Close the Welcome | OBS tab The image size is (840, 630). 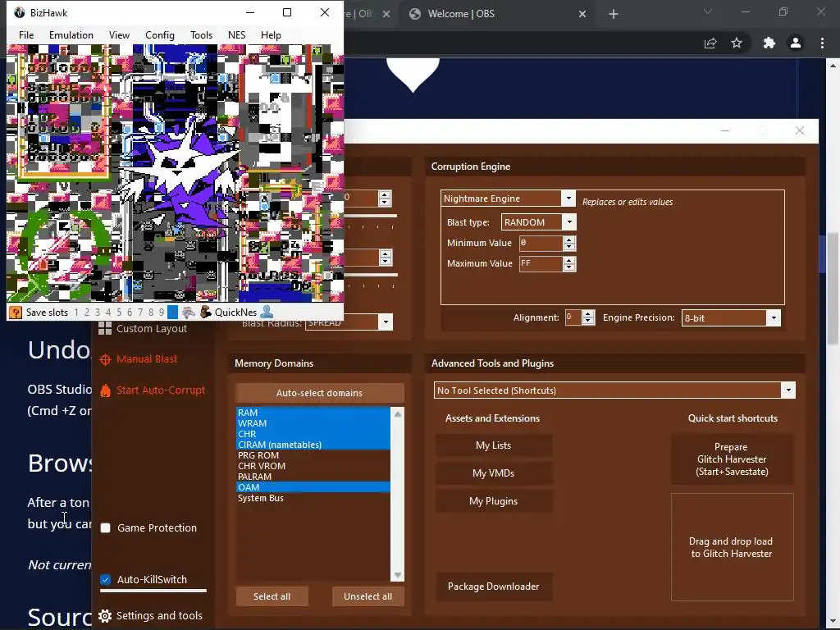(582, 14)
